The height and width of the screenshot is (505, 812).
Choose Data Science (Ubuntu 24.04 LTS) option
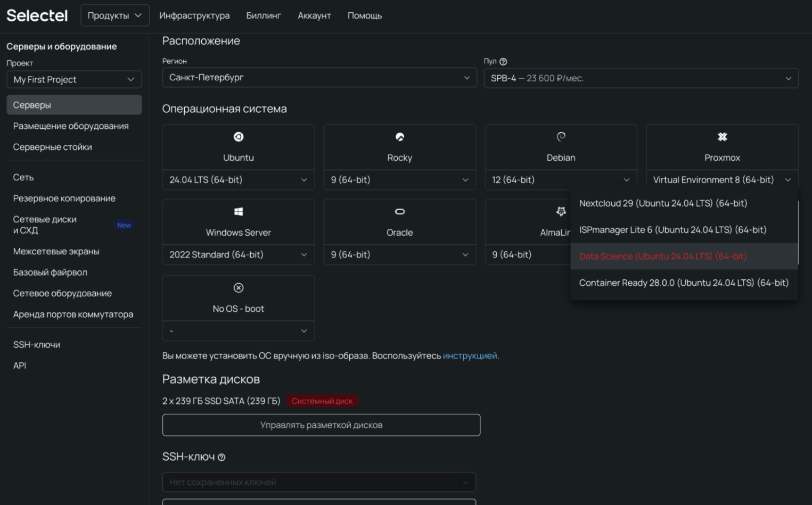pyautogui.click(x=663, y=256)
